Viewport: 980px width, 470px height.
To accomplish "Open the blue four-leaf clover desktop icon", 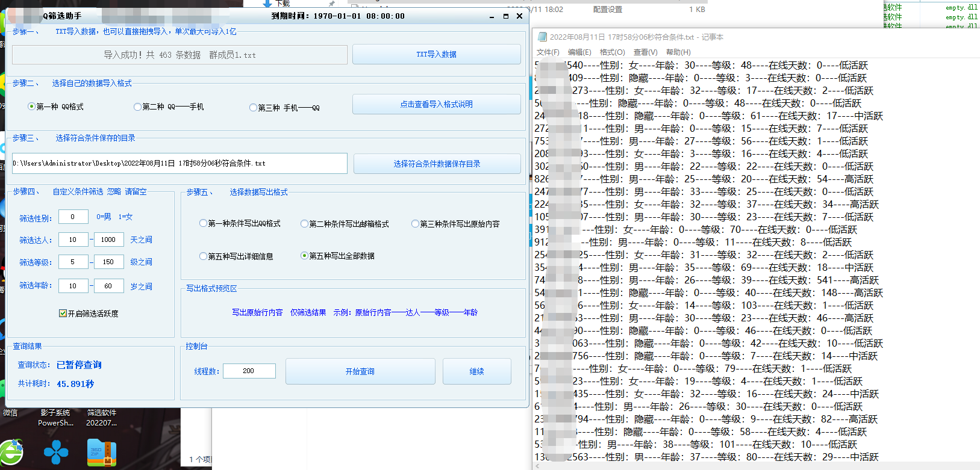I will point(56,453).
